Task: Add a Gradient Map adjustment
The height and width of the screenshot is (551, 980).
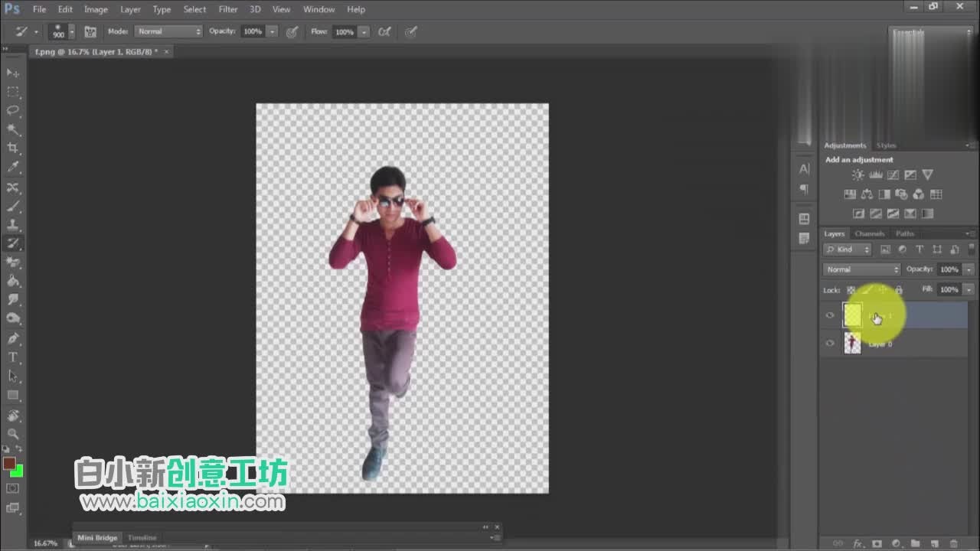Action: click(928, 214)
